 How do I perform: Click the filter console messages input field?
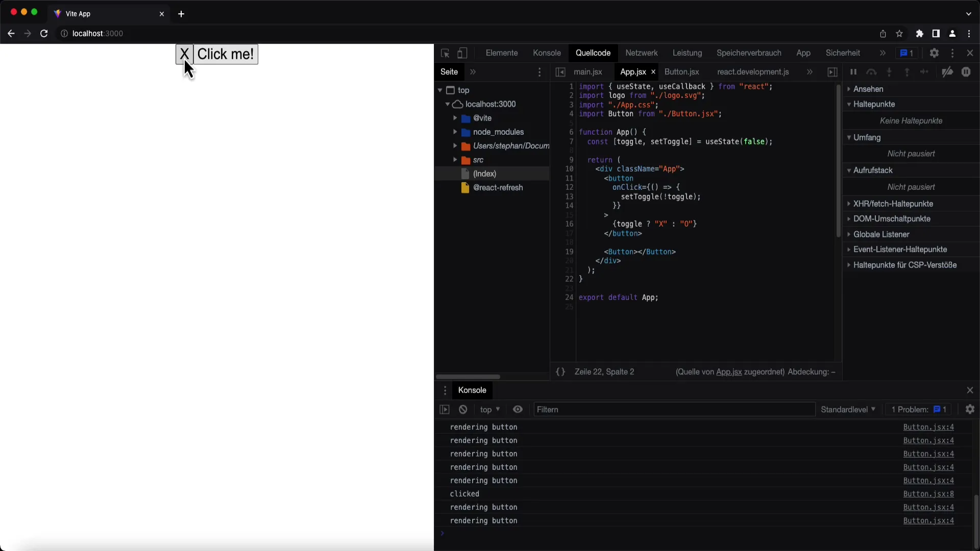(673, 409)
